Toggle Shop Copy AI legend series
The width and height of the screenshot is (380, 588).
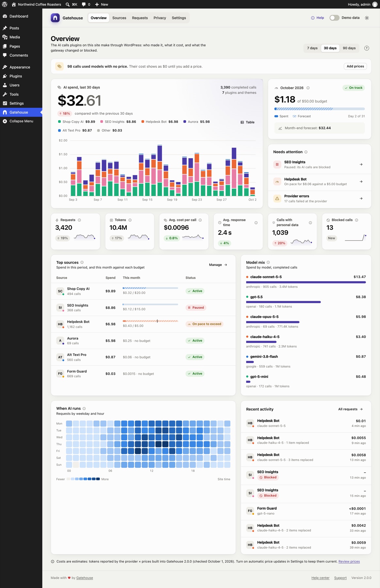click(77, 122)
